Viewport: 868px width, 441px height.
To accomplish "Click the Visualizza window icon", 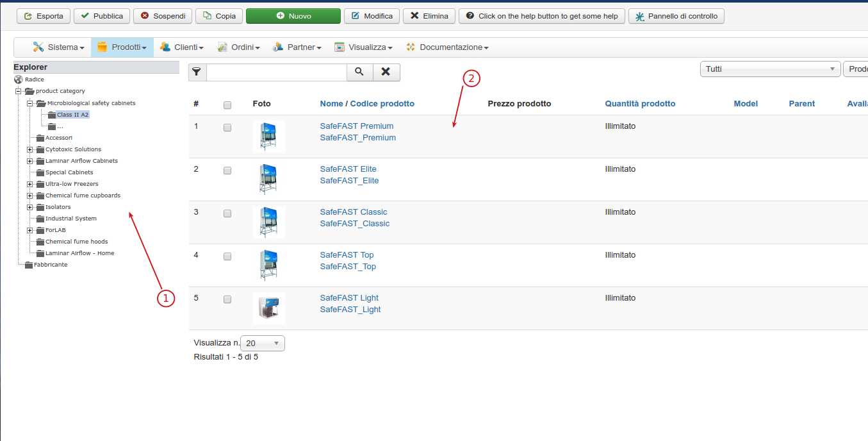I will pos(340,47).
